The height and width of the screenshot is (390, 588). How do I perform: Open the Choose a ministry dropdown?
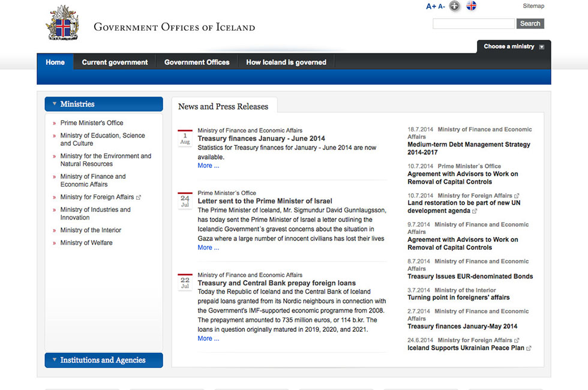coord(514,47)
